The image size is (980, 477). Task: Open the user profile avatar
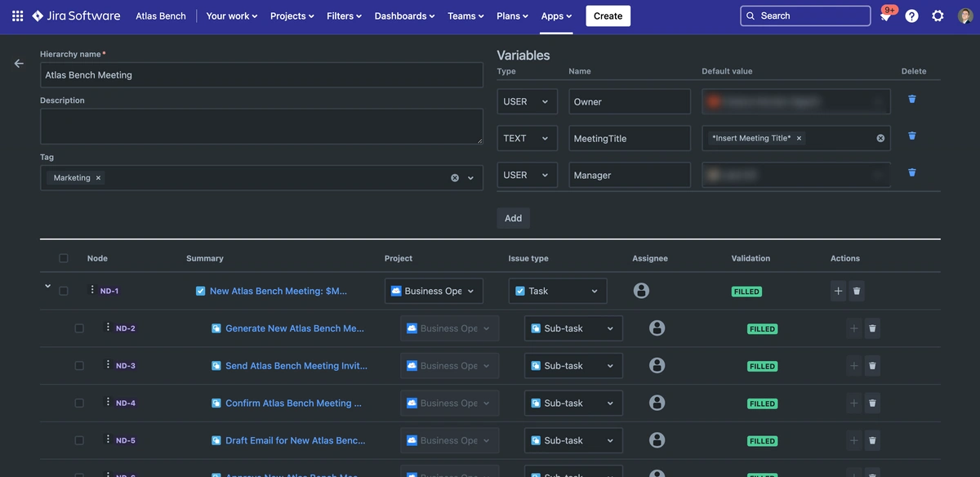click(x=965, y=16)
